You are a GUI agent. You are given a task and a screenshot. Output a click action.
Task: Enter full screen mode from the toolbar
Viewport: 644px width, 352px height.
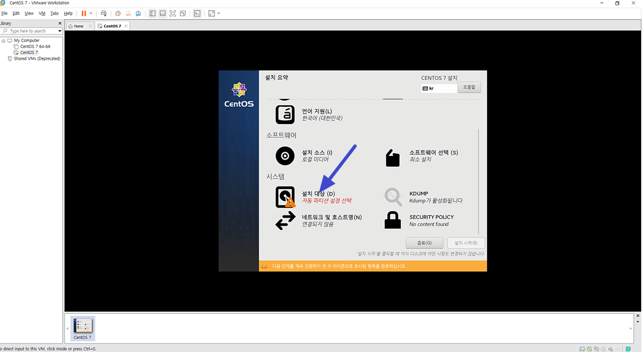point(173,13)
